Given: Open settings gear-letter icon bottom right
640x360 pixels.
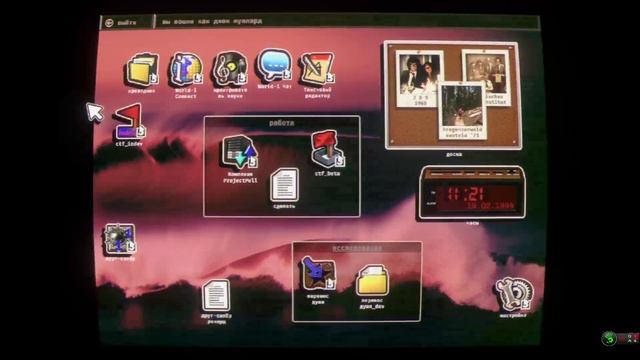Looking at the screenshot, I should click(x=514, y=294).
